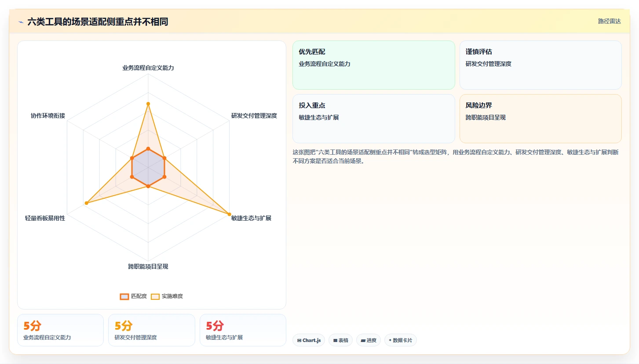Click the yellow 5分 score for 研发交付管理深度
Image resolution: width=639 pixels, height=364 pixels.
[124, 326]
